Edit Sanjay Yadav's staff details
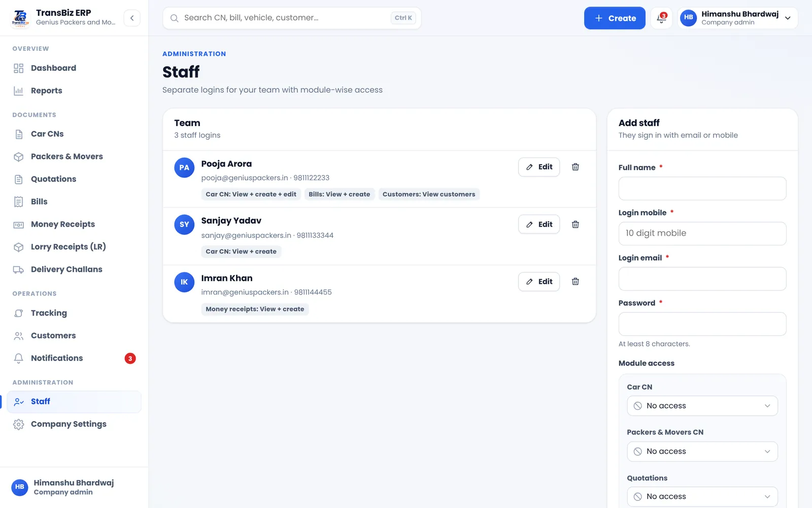812x508 pixels. (x=539, y=225)
